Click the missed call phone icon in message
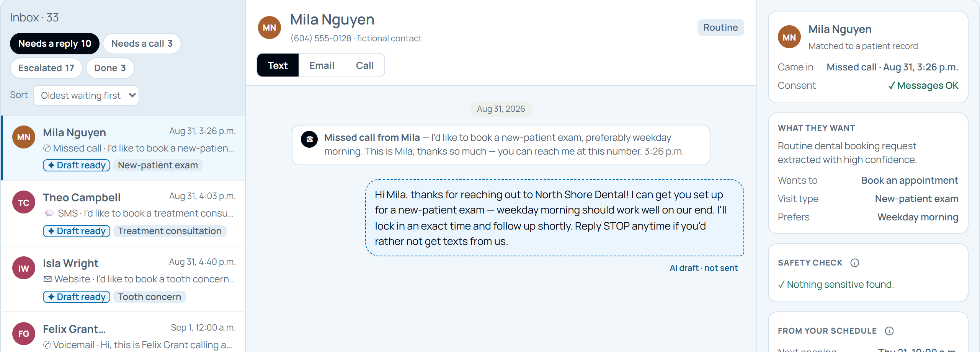Image resolution: width=980 pixels, height=352 pixels. coord(309,139)
